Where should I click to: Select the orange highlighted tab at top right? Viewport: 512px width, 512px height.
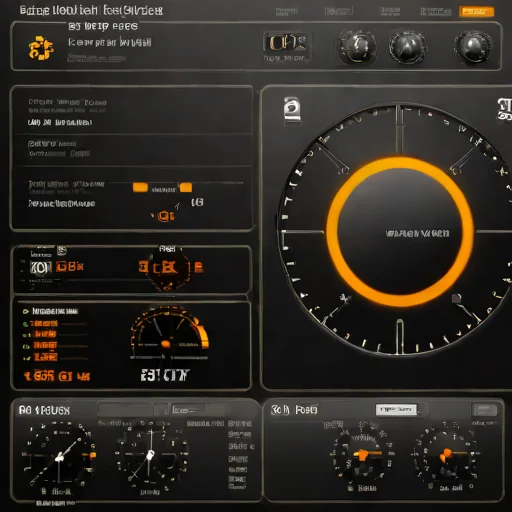tap(476, 12)
